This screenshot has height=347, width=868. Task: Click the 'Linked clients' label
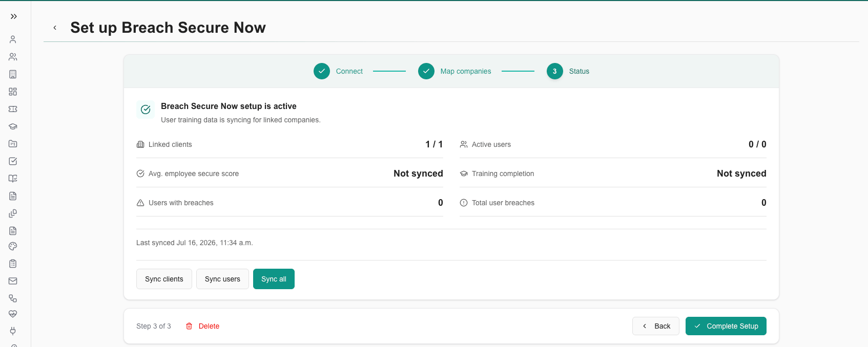(x=170, y=144)
